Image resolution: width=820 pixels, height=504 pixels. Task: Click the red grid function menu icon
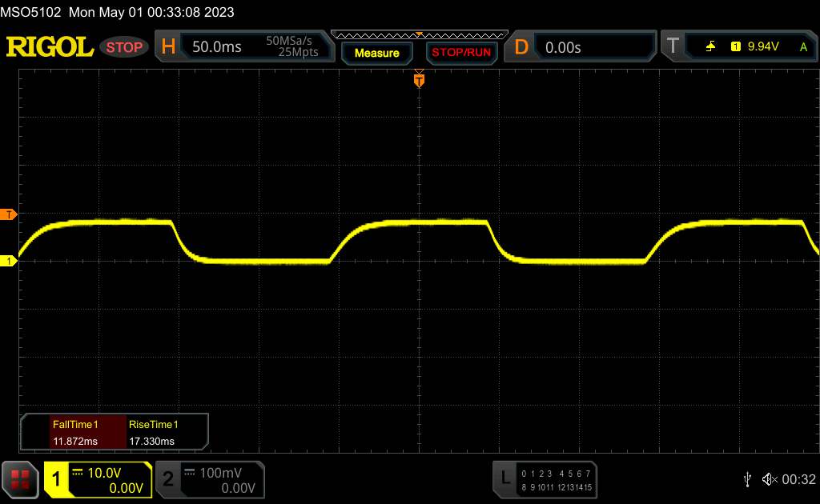(21, 479)
